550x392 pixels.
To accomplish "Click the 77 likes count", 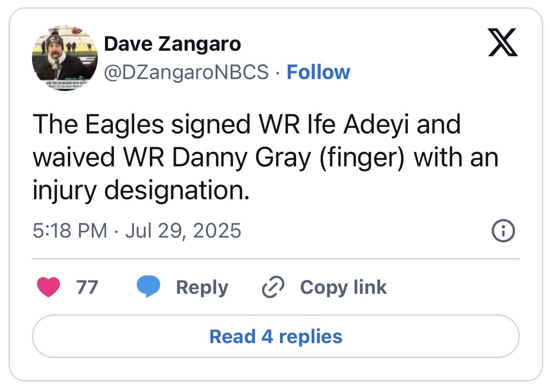I will click(87, 287).
